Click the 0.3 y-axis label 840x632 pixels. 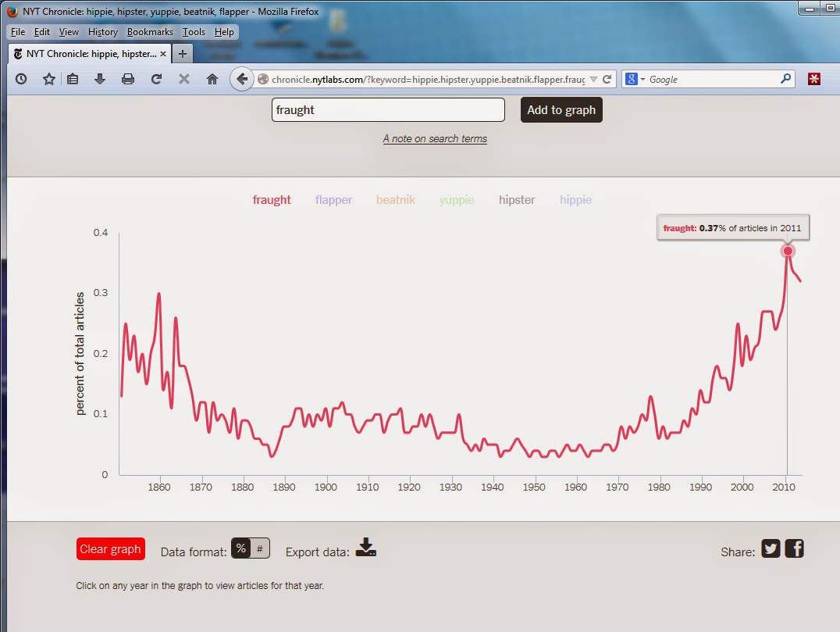[100, 293]
